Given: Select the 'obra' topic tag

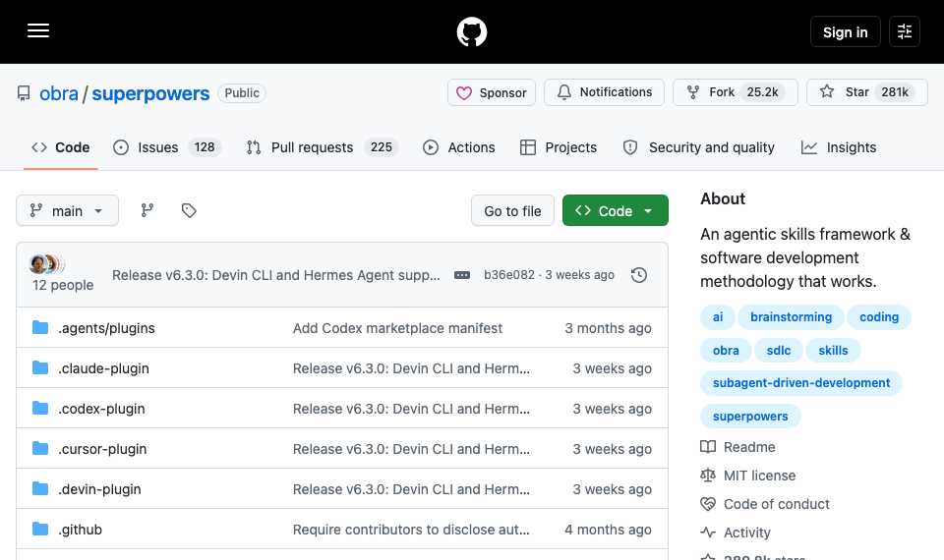Looking at the screenshot, I should pos(726,350).
